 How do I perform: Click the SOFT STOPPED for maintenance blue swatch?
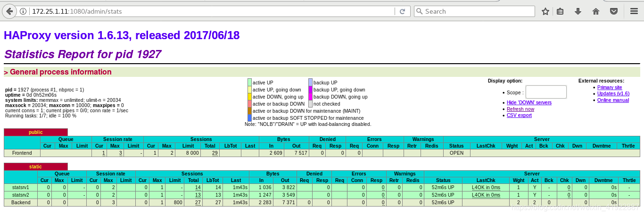pyautogui.click(x=249, y=118)
